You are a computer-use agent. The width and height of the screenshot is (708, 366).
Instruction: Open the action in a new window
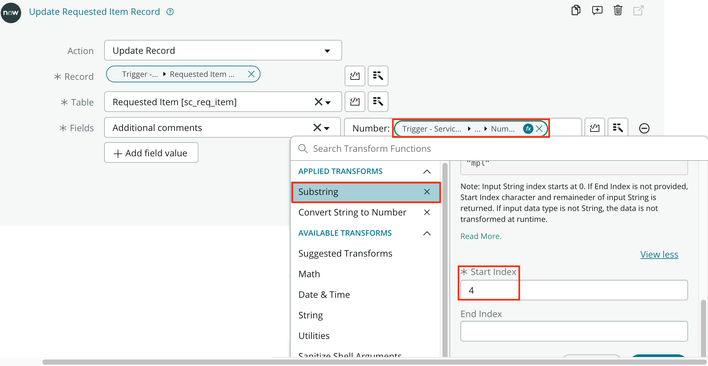638,10
